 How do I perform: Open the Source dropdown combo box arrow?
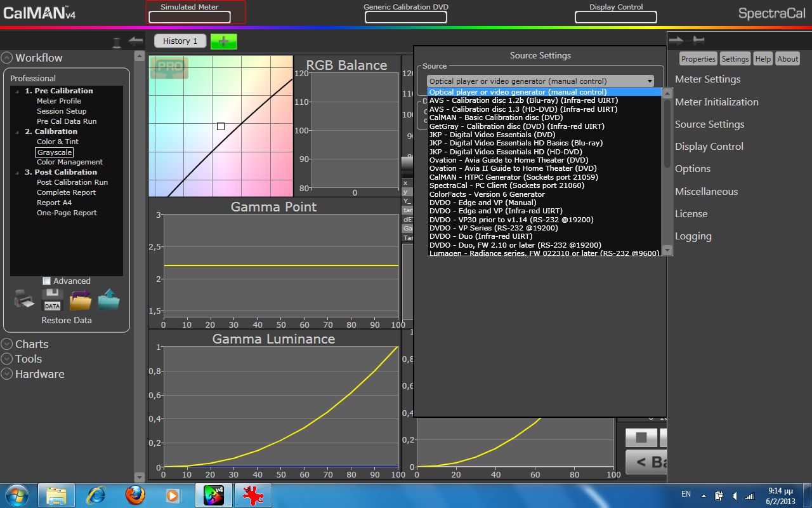(x=650, y=81)
